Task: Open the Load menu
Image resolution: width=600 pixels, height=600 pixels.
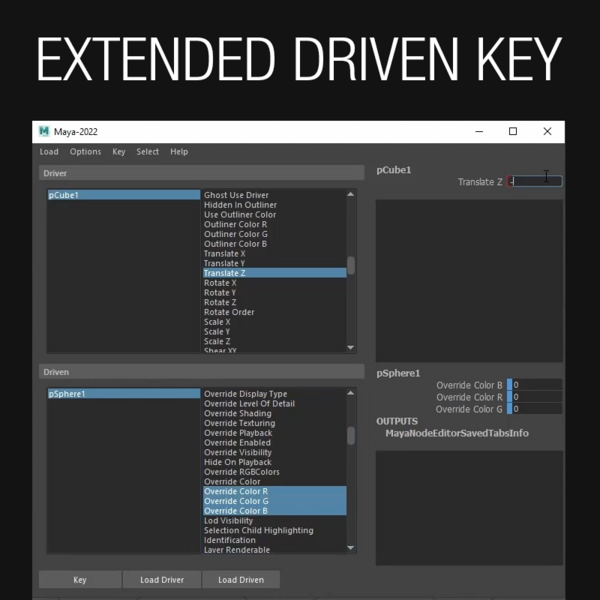Action: (49, 152)
